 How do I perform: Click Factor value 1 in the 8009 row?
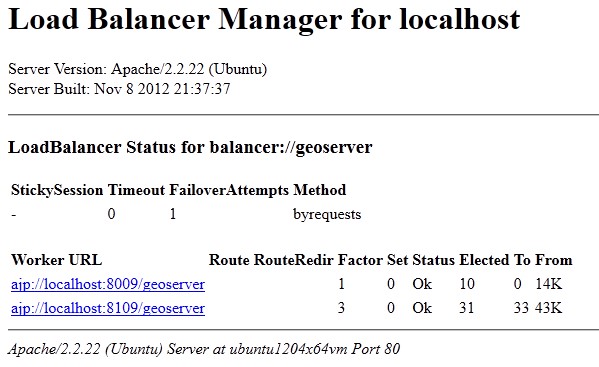tap(342, 284)
